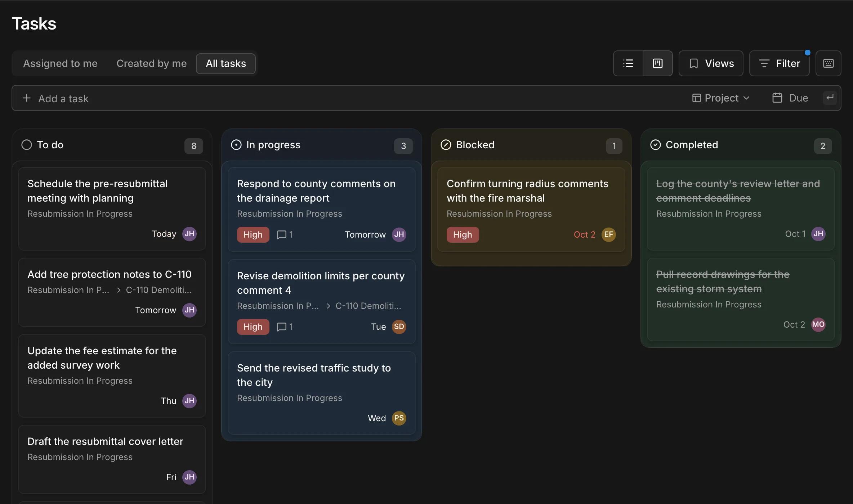Click the enter/submit icon in Add a task bar
The height and width of the screenshot is (504, 853).
pyautogui.click(x=830, y=98)
